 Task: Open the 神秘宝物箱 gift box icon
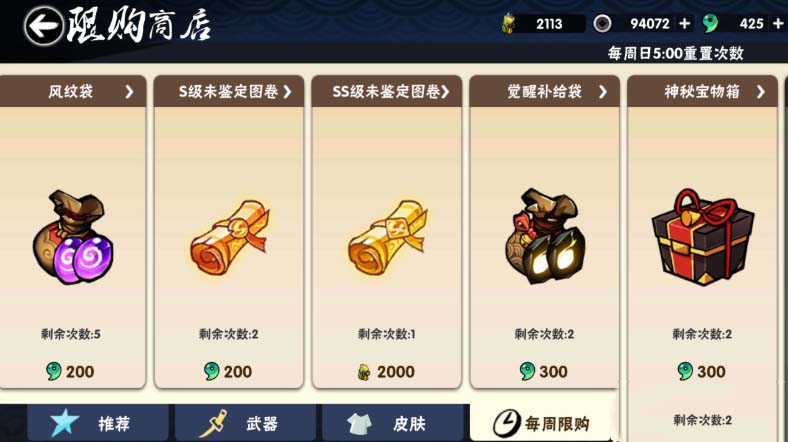tap(703, 236)
